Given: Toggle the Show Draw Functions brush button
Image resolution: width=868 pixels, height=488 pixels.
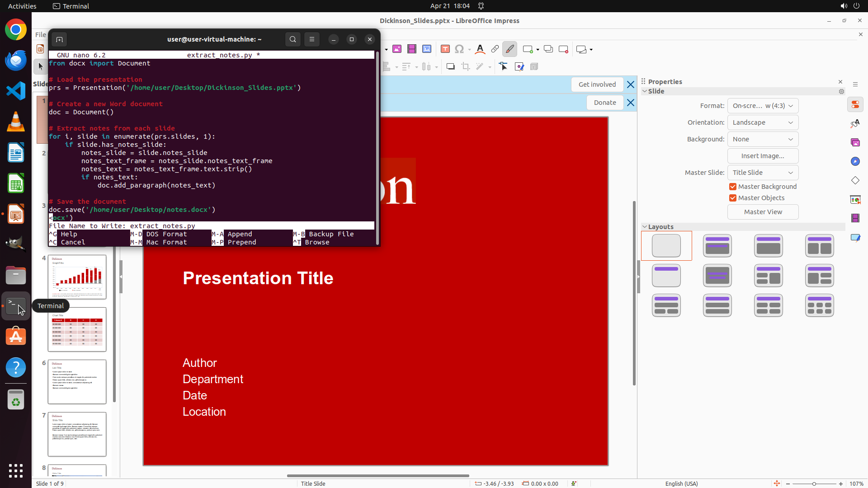Looking at the screenshot, I should coord(509,49).
